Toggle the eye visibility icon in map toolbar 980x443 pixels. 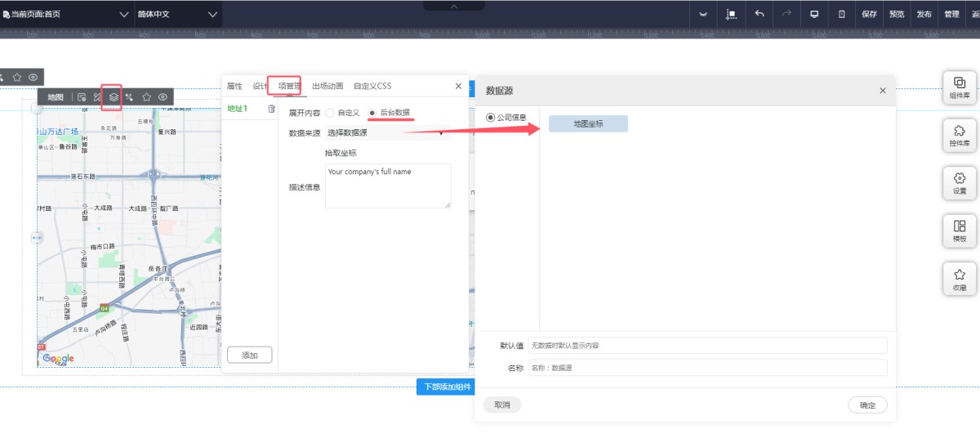point(163,97)
